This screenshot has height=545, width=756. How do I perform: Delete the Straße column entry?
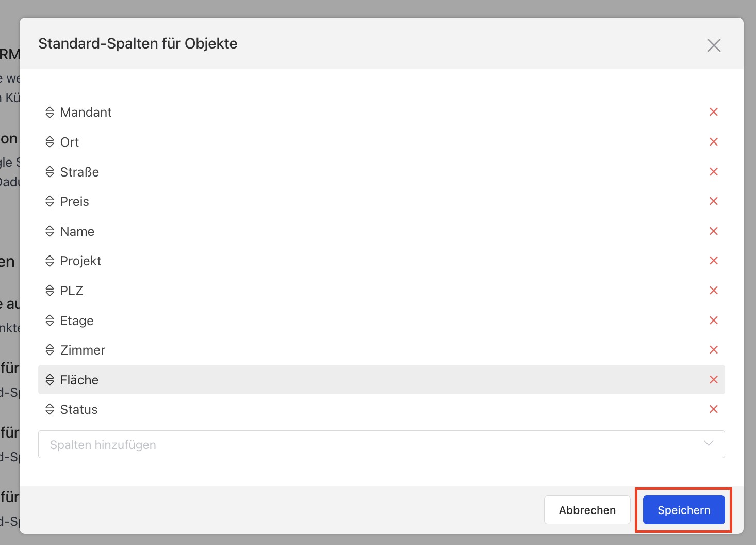pyautogui.click(x=714, y=172)
